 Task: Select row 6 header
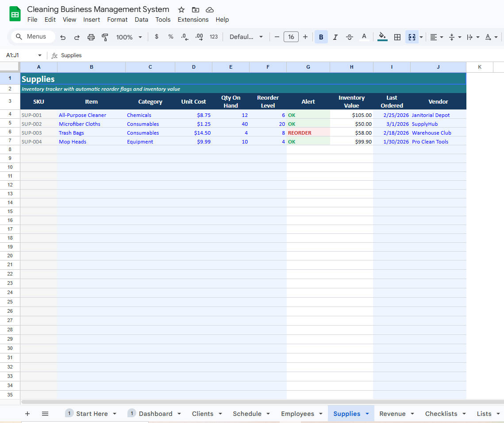point(10,132)
